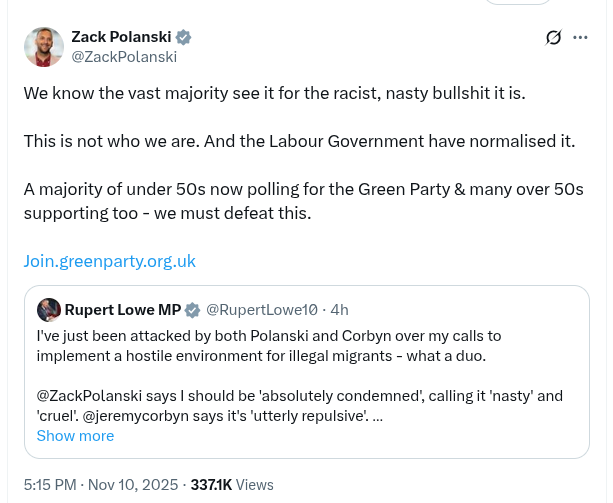Click Rupert Lowe's small avatar in quoted post
This screenshot has width=613, height=503.
pyautogui.click(x=48, y=309)
